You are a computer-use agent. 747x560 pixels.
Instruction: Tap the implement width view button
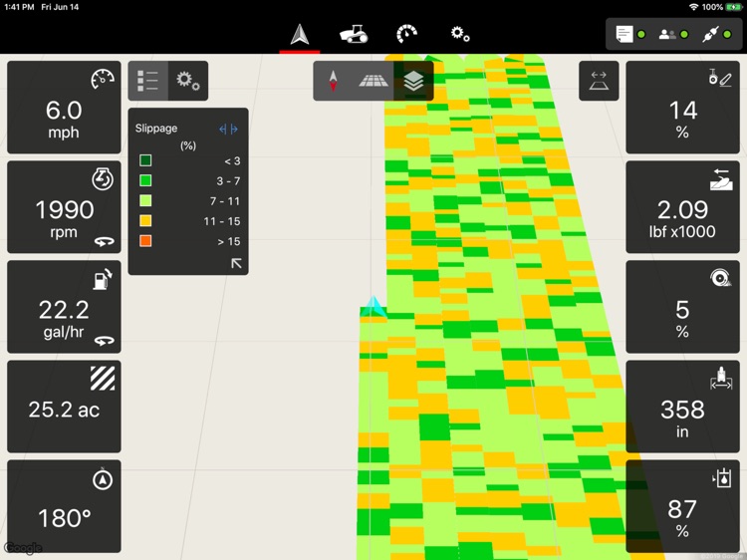click(599, 81)
